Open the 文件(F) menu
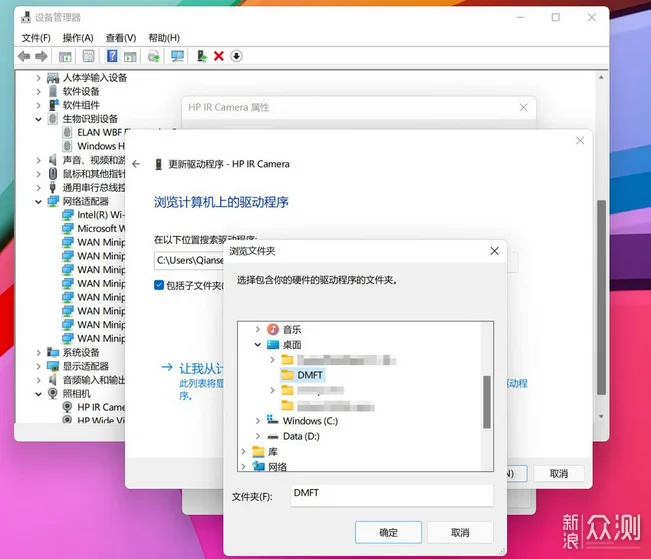The width and height of the screenshot is (651, 559). 36,38
